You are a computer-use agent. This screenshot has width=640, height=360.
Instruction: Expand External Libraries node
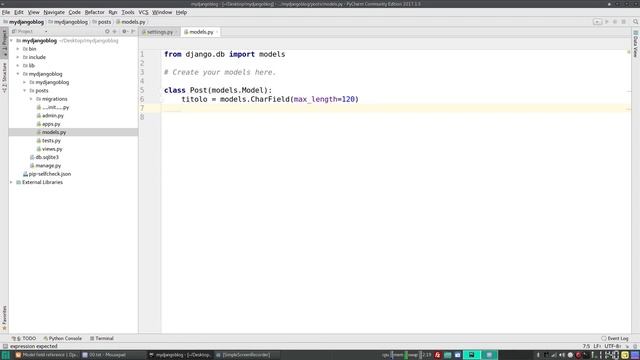(x=11, y=182)
